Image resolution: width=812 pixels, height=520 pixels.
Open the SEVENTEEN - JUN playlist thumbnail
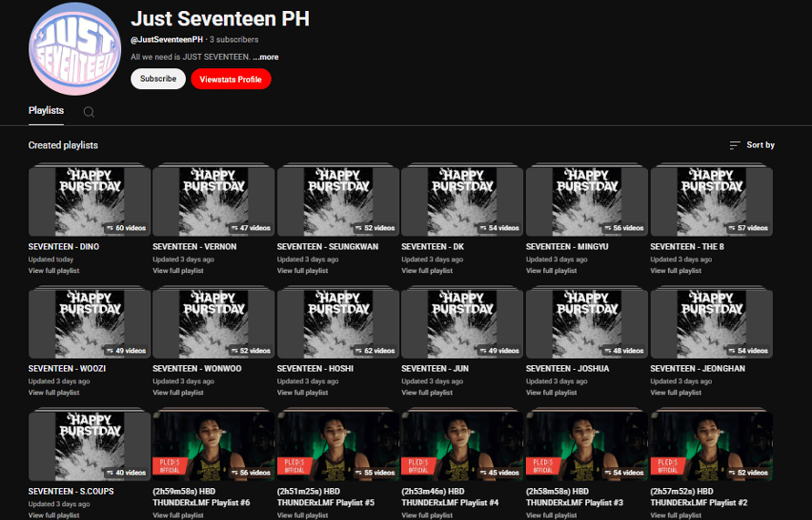(x=462, y=324)
